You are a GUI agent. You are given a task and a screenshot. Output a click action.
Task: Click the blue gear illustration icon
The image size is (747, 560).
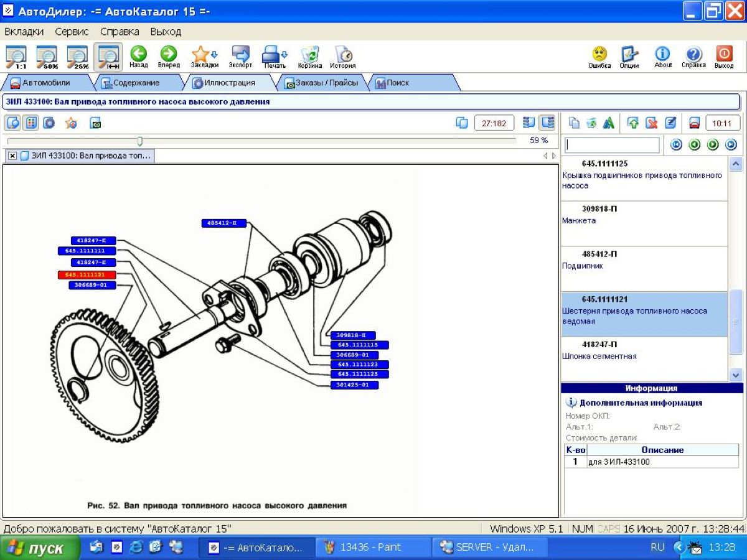[49, 123]
